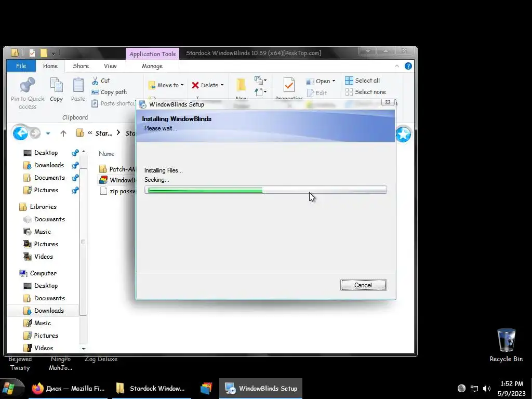The width and height of the screenshot is (532, 399).
Task: Open the Quick Access Toolbar customize dropdown
Action: 54,54
